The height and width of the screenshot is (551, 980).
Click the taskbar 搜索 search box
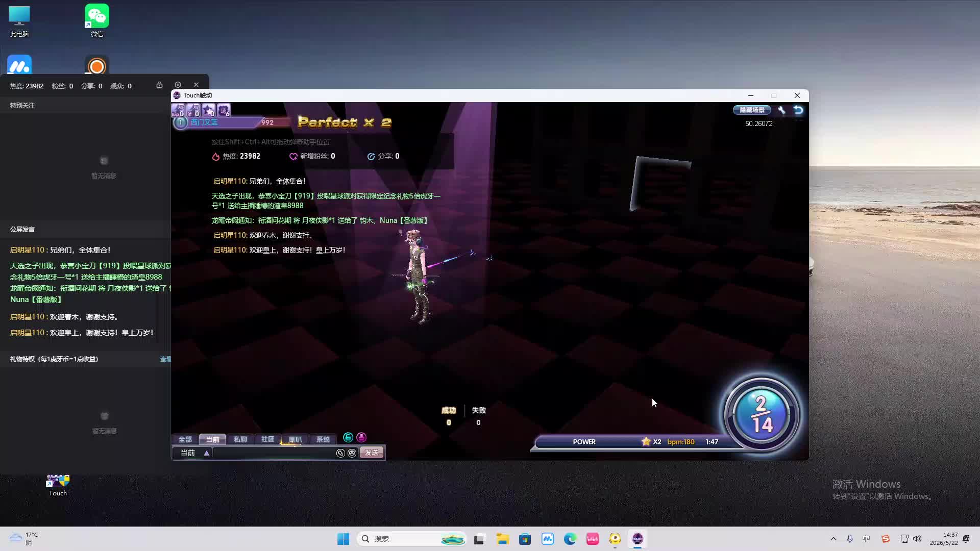pyautogui.click(x=412, y=539)
